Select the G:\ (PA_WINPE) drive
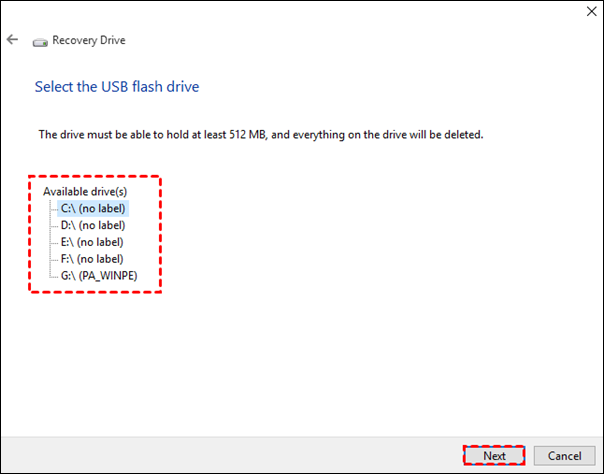This screenshot has width=604, height=474. pos(98,275)
